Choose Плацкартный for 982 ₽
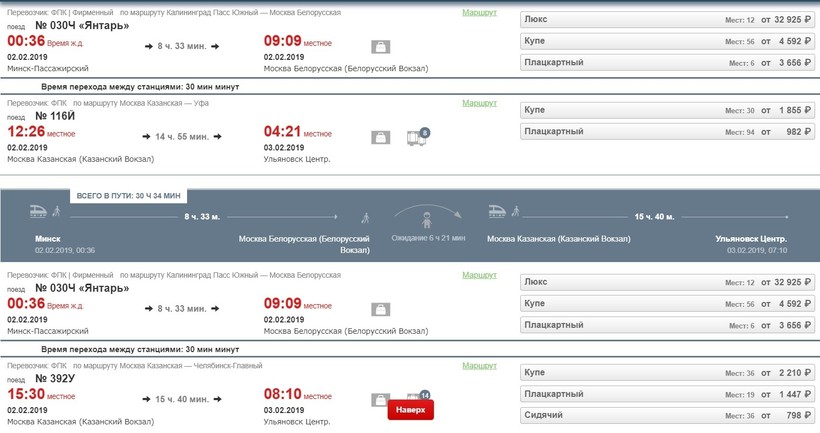This screenshot has width=820, height=433. 667,132
